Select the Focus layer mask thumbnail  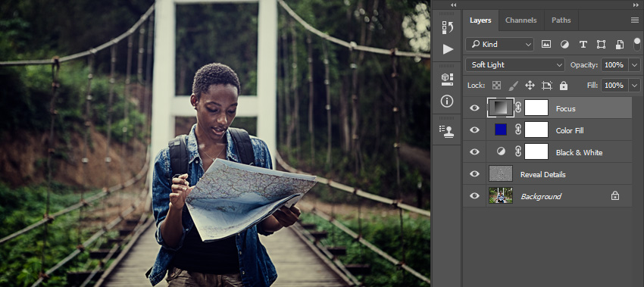tap(536, 108)
